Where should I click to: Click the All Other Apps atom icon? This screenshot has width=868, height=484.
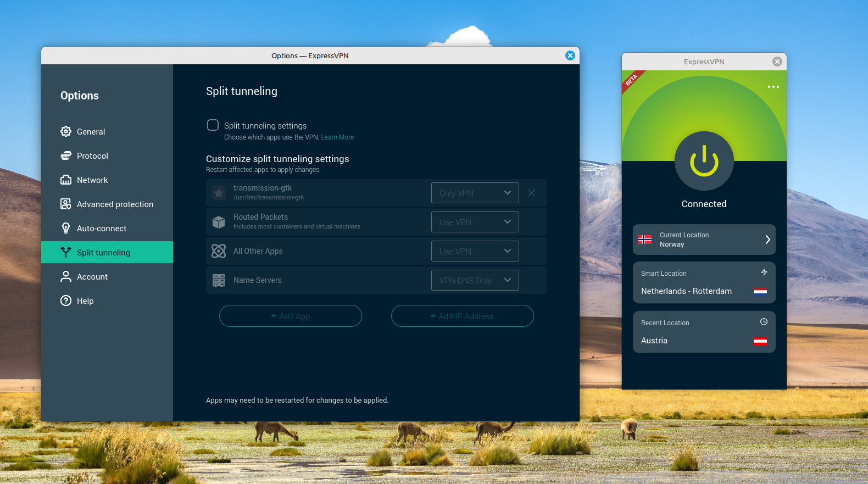(x=219, y=251)
